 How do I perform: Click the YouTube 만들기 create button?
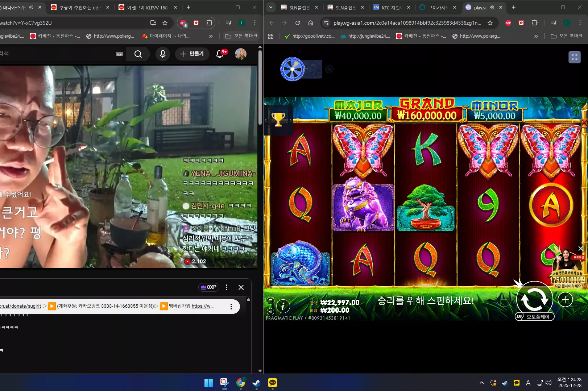192,54
